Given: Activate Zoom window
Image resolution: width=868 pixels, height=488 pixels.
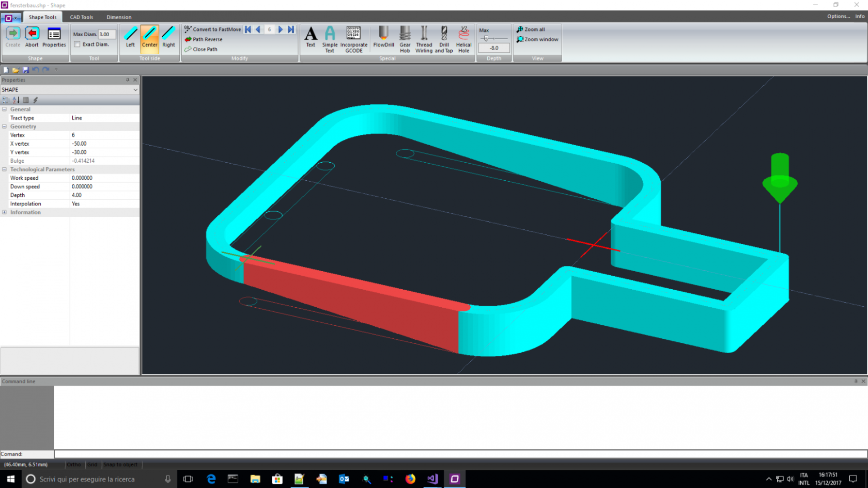Looking at the screenshot, I should [537, 39].
